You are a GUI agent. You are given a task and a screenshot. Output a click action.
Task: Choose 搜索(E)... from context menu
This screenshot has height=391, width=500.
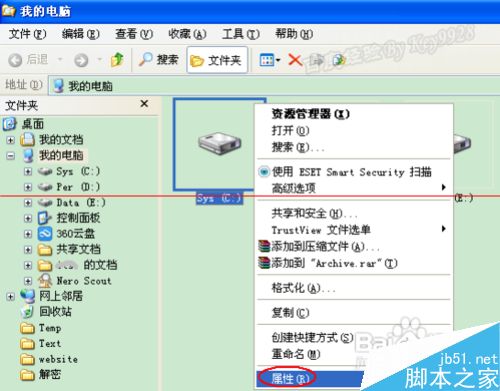[354, 147]
